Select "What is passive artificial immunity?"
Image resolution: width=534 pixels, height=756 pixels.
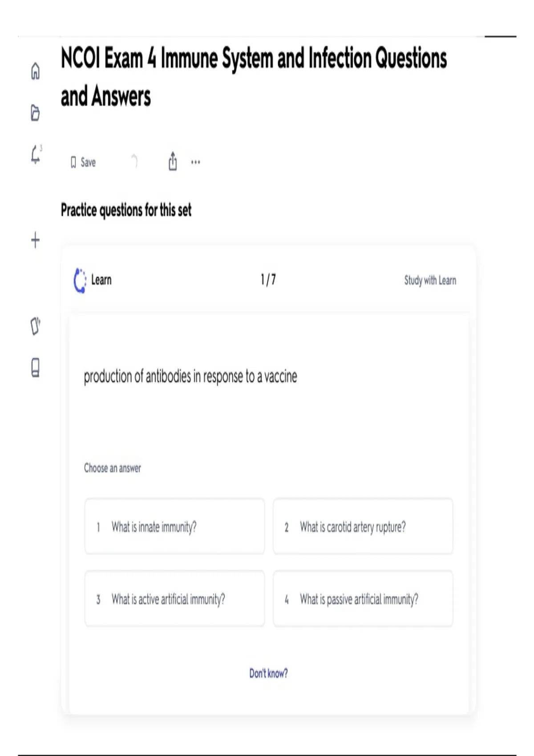point(363,599)
